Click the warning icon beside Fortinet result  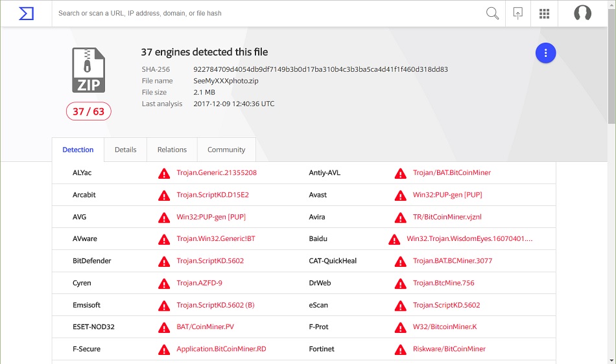(x=400, y=350)
